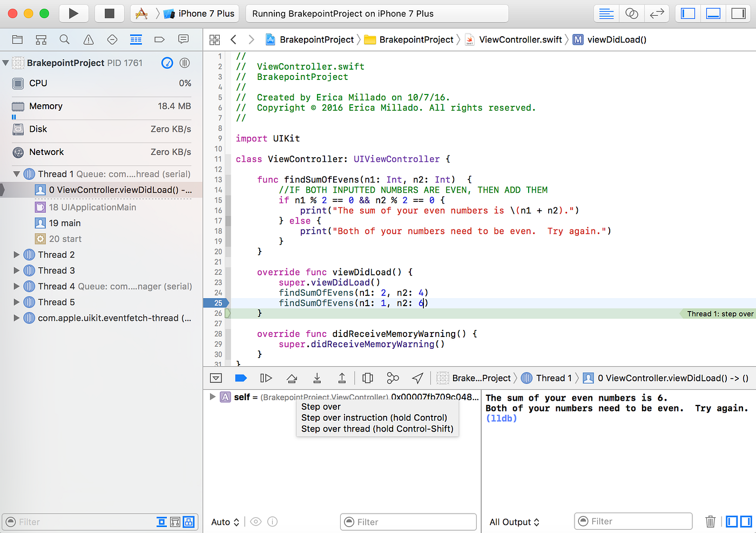Select the 19 main stack frame
The width and height of the screenshot is (756, 533).
(x=64, y=223)
